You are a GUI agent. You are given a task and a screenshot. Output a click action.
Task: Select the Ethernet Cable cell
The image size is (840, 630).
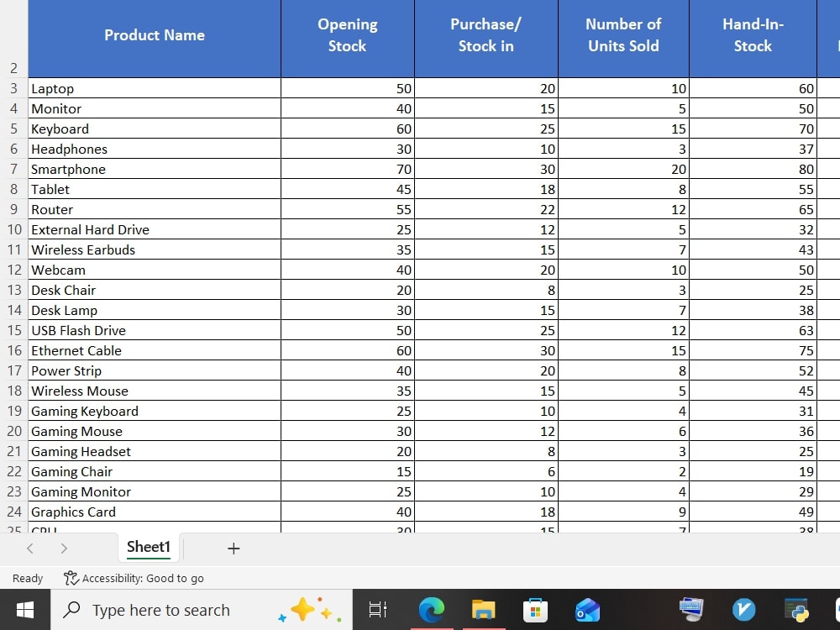[x=155, y=350]
